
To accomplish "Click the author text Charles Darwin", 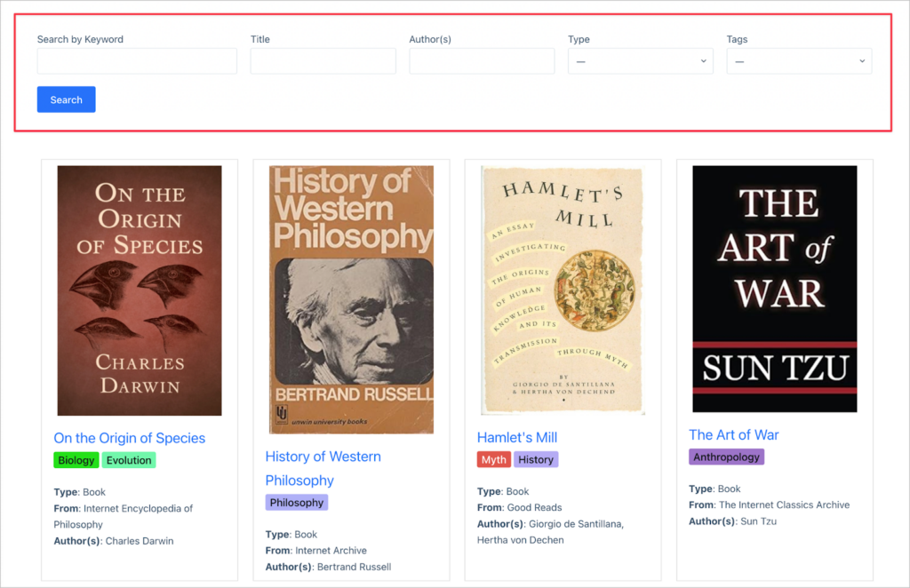I will tap(140, 541).
